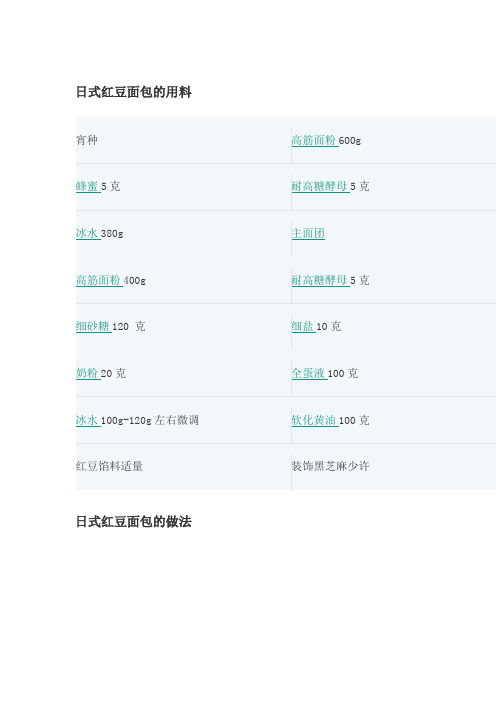Open the 高筋面粉 600g link
This screenshot has width=496, height=702.
[x=314, y=141]
